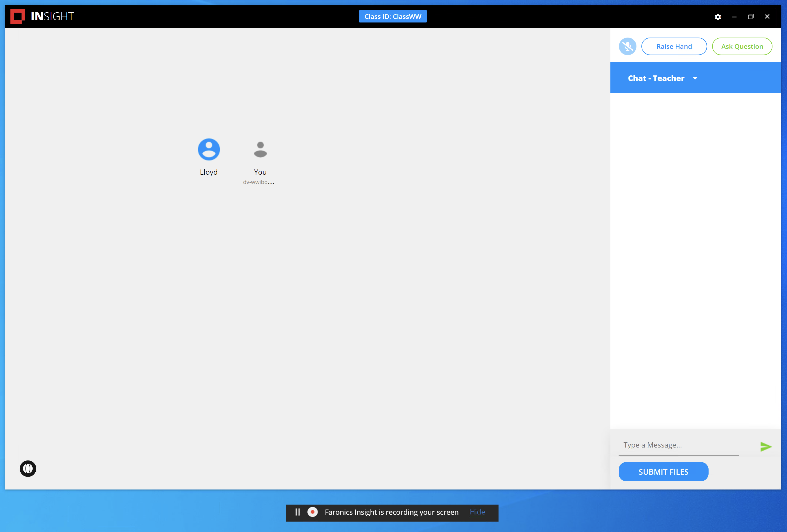Viewport: 787px width, 532px height.
Task: Toggle the muted microphone icon
Action: click(x=627, y=46)
